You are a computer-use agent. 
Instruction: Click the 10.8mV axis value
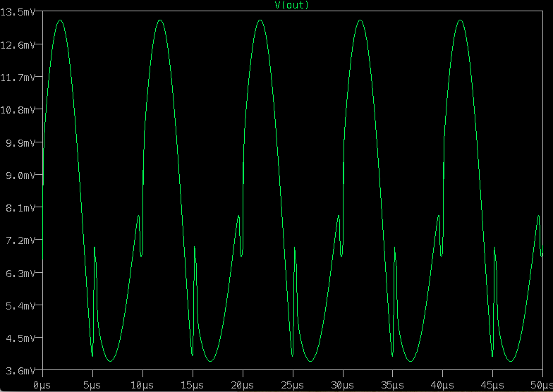18,110
